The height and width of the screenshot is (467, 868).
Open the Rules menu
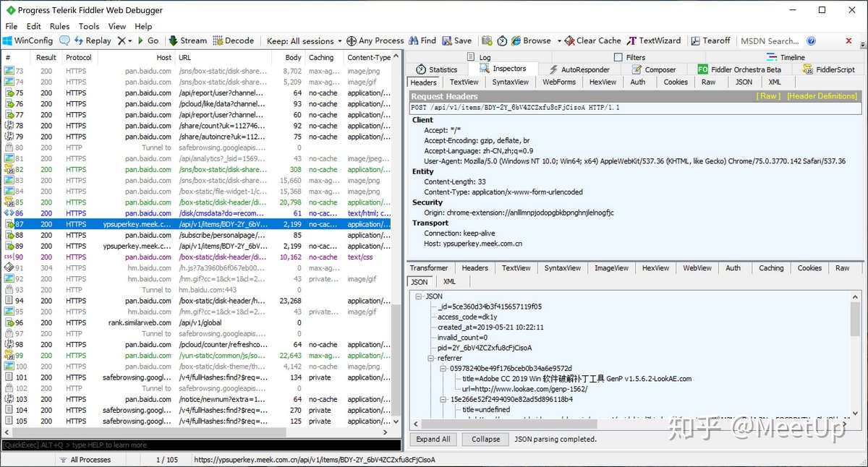59,26
